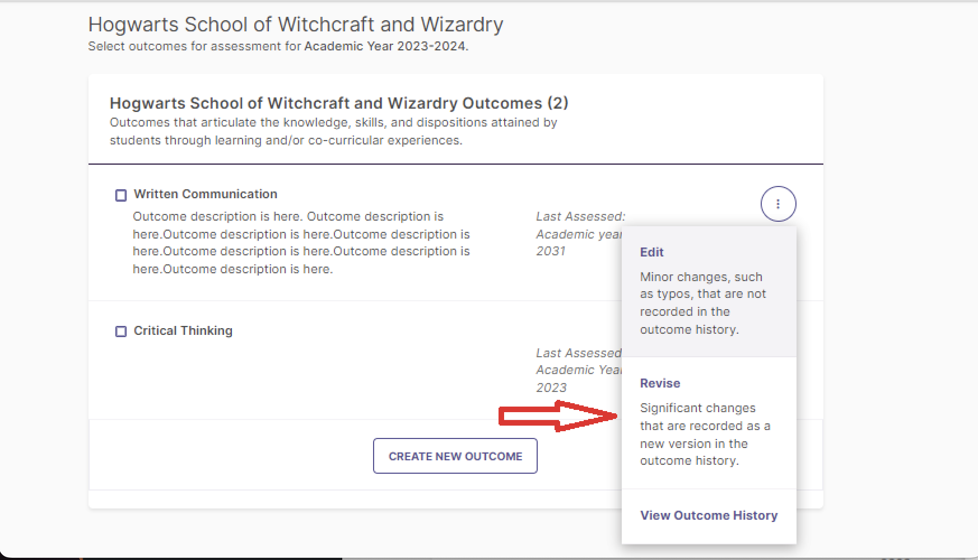Click the 2031 last assessed value
Image resolution: width=978 pixels, height=560 pixels.
[551, 251]
